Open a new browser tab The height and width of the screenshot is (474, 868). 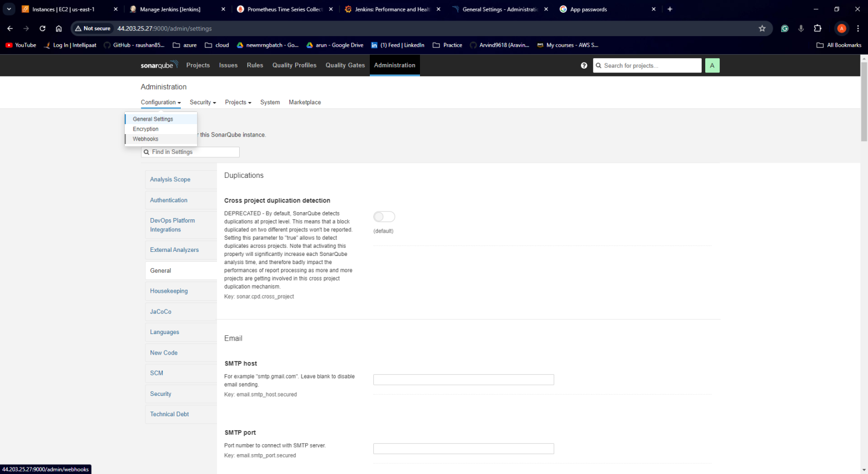(x=670, y=9)
